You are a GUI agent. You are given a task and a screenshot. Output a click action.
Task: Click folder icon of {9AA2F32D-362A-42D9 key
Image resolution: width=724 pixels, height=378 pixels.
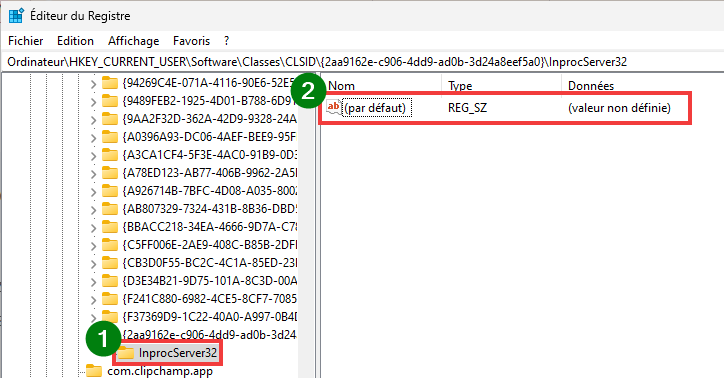(x=109, y=119)
